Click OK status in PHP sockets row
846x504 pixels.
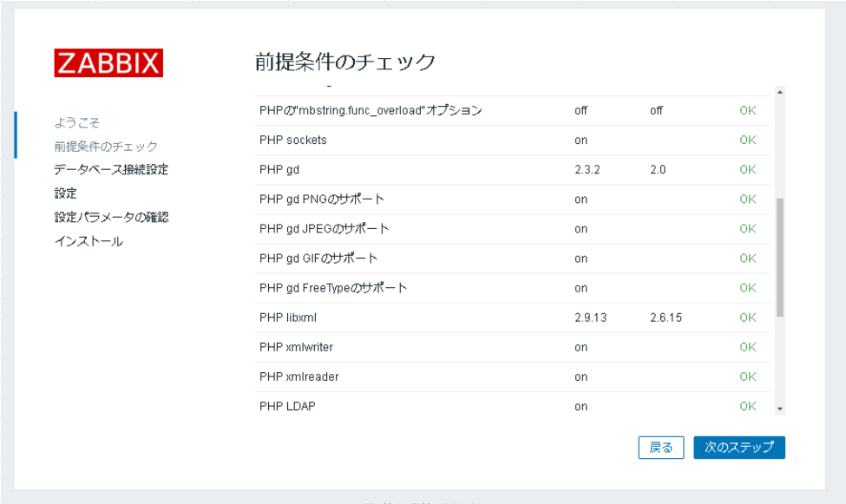click(748, 141)
